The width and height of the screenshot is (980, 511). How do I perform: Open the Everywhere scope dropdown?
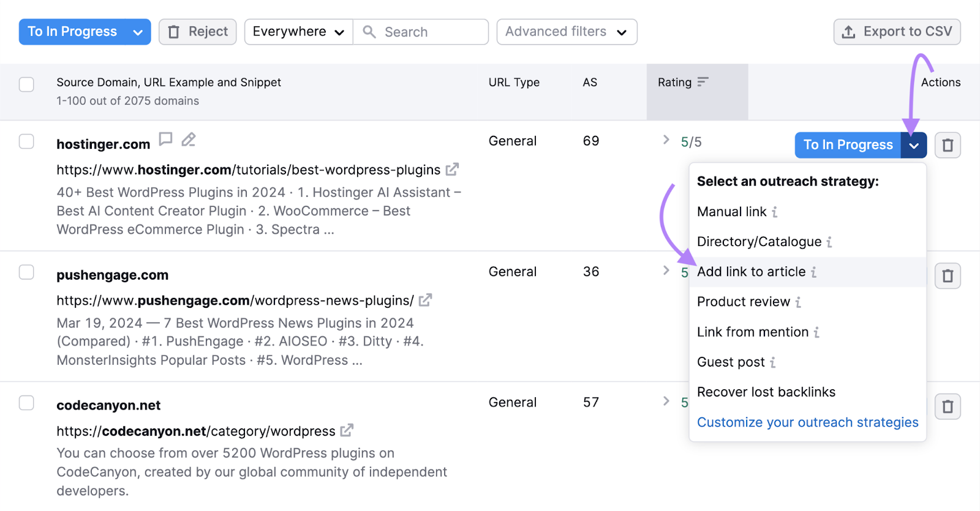click(298, 32)
